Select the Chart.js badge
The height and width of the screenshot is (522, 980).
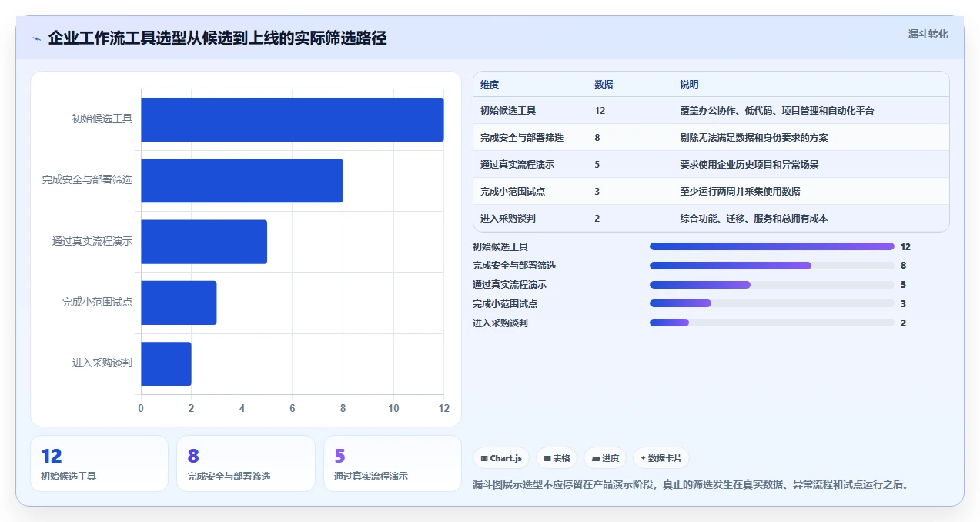click(x=501, y=458)
